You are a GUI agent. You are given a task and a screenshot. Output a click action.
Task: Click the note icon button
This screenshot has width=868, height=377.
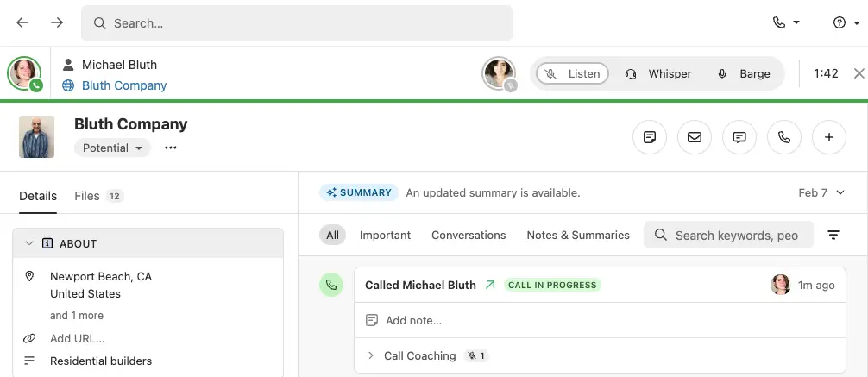point(650,137)
